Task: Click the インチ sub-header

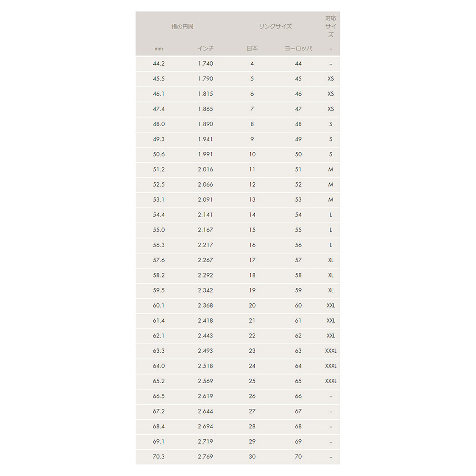Action: [206, 48]
